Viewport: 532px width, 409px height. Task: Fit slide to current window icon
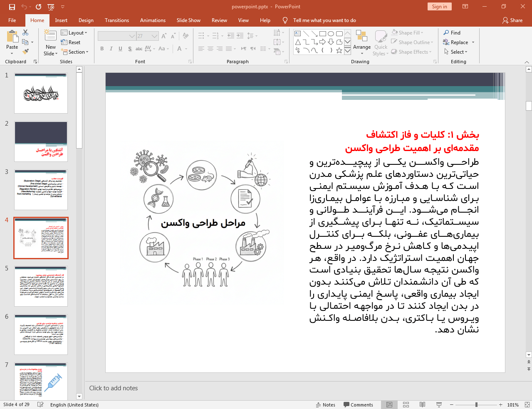(527, 404)
